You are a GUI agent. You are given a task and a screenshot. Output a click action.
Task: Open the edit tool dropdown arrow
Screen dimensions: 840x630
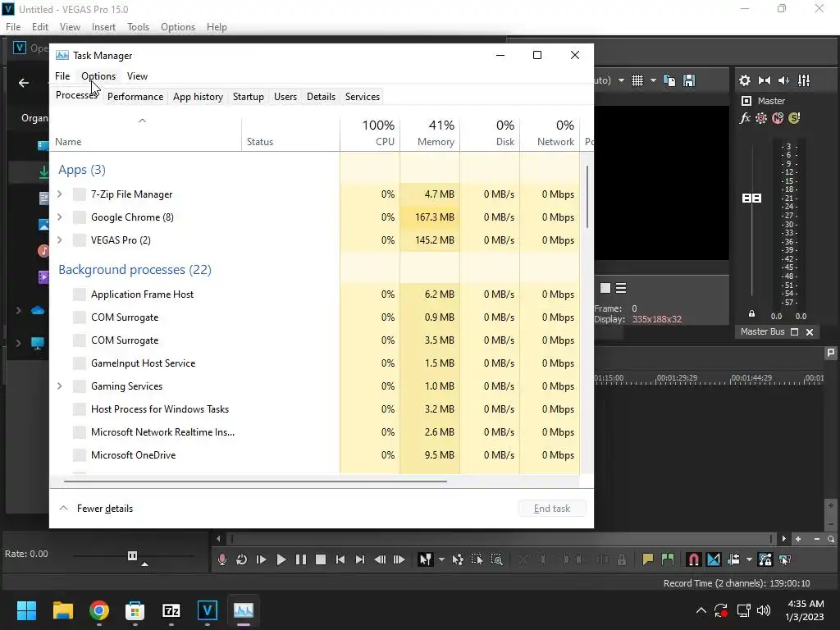tap(441, 559)
